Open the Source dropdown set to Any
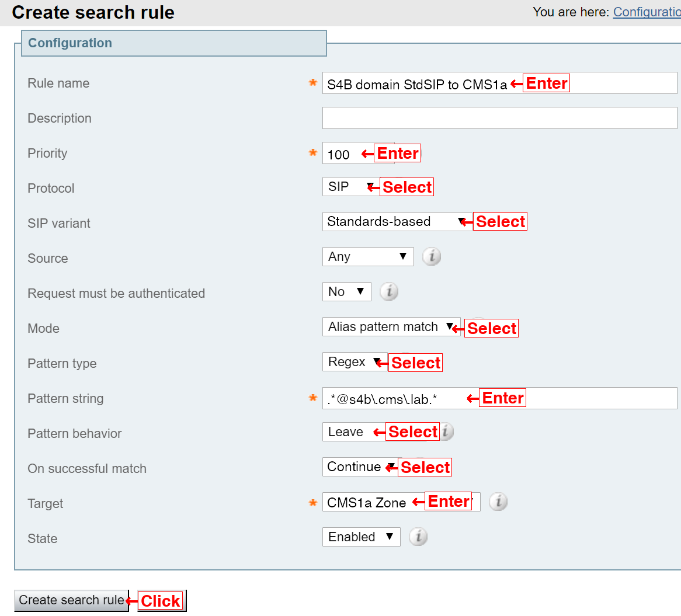 368,256
